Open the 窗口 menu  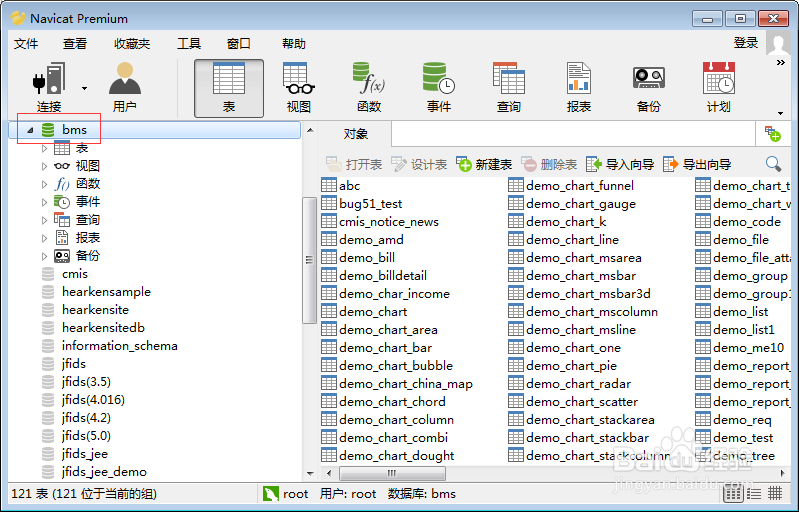pos(238,44)
